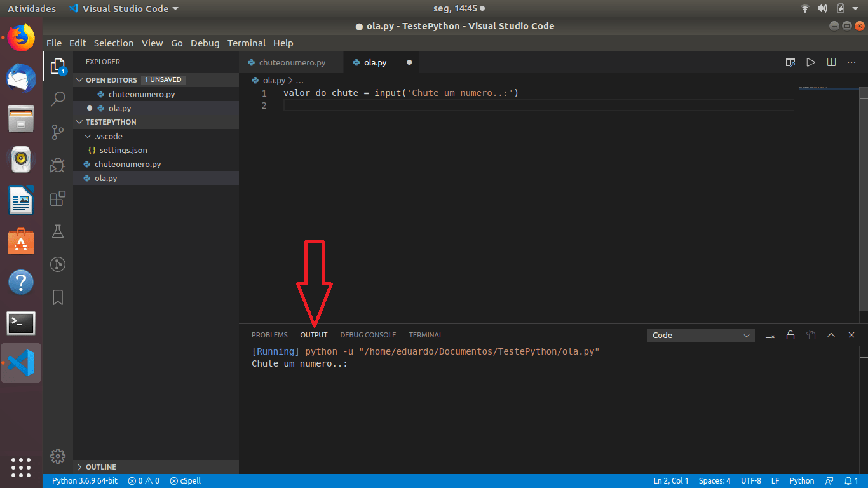Open the Terminal app from the dock
This screenshot has height=488, width=868.
(21, 323)
